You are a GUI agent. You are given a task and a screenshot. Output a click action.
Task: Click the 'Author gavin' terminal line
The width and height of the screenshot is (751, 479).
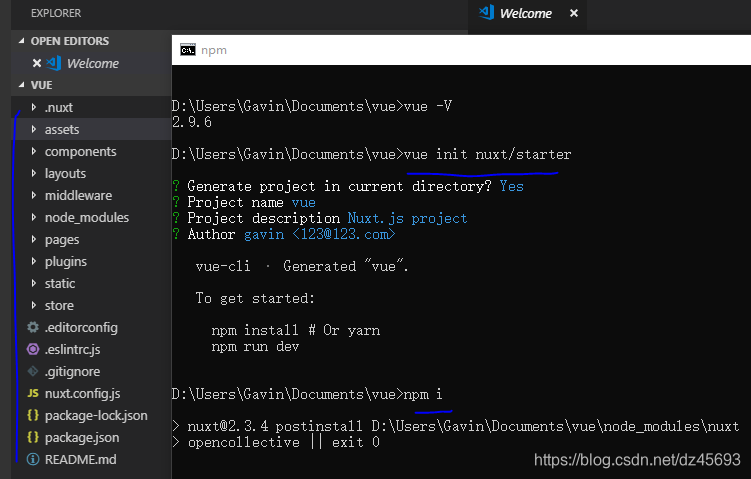click(284, 234)
